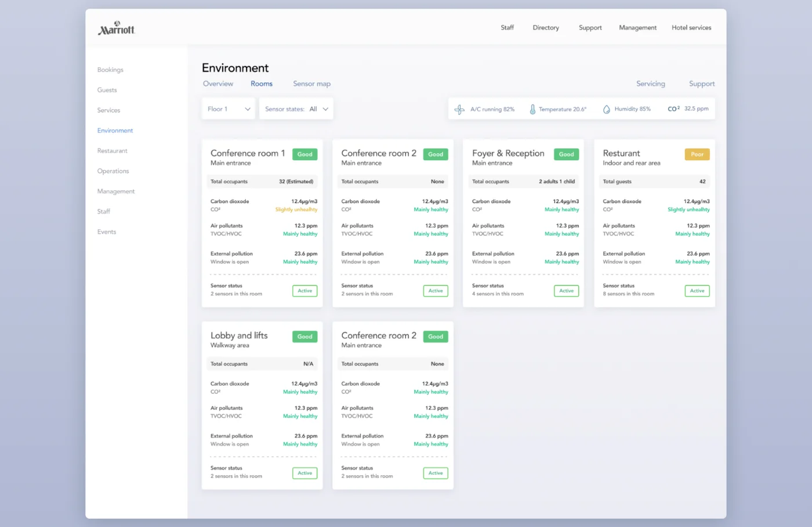Switch to the Overview tab
Image resolution: width=812 pixels, height=527 pixels.
tap(218, 84)
